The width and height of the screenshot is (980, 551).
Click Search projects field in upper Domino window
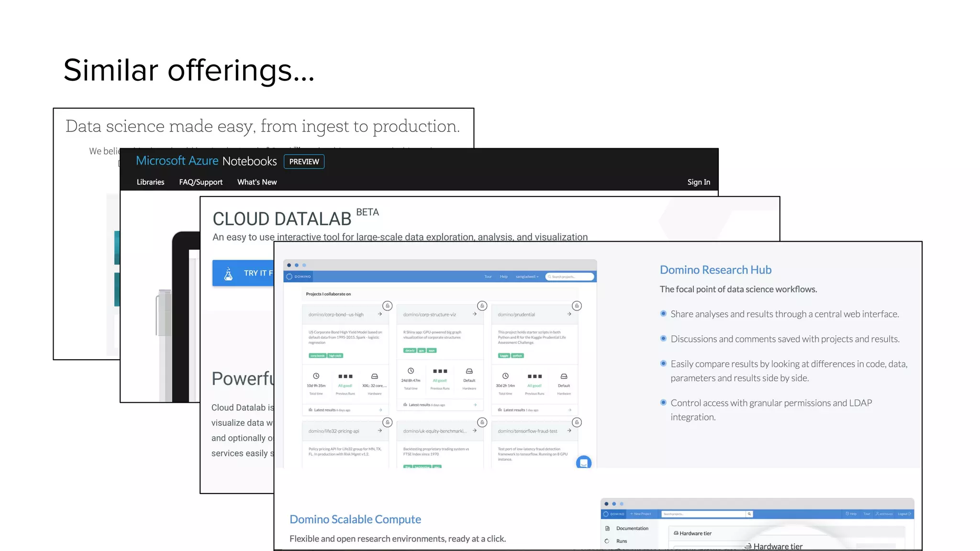[569, 276]
